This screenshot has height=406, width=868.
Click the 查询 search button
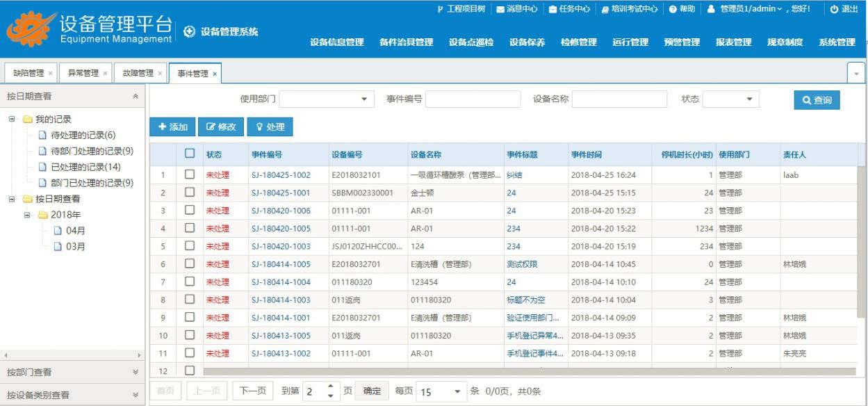click(817, 100)
